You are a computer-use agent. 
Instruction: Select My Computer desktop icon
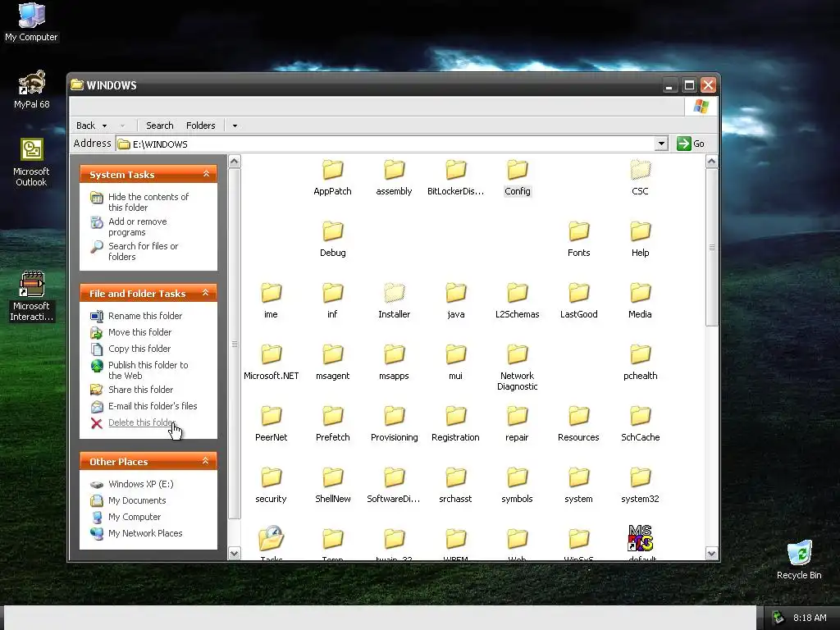tap(32, 22)
